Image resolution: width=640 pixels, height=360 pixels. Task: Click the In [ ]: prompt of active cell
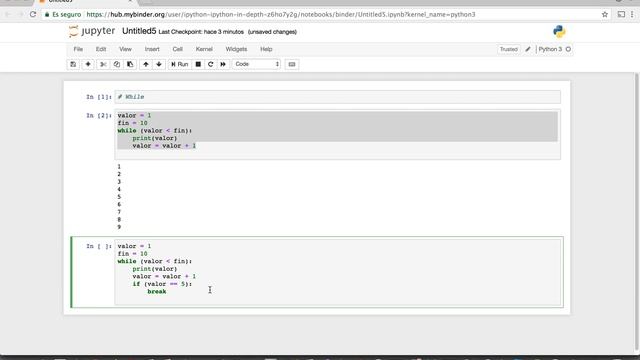click(99, 246)
